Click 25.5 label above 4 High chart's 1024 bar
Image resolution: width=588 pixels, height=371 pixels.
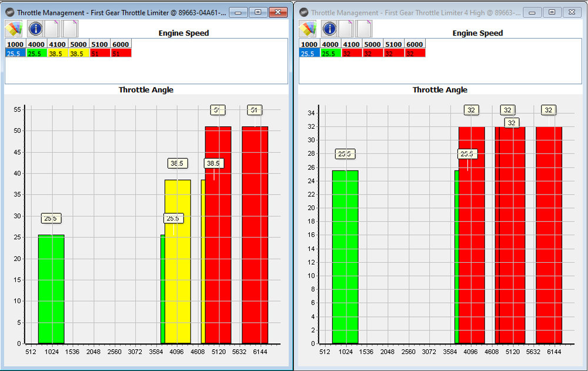click(x=345, y=154)
